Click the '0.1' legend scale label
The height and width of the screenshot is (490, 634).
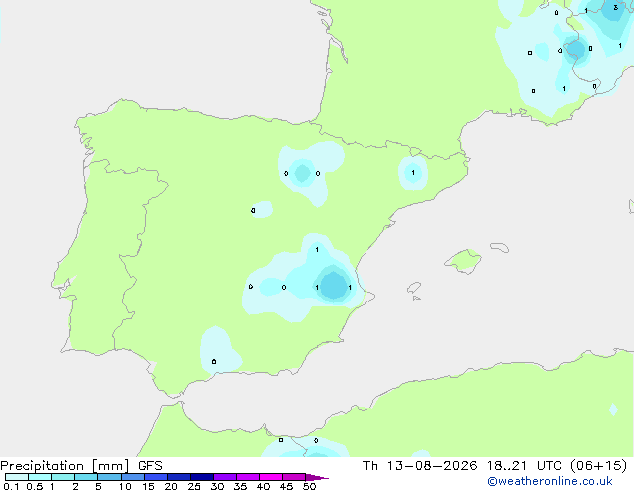point(11,486)
